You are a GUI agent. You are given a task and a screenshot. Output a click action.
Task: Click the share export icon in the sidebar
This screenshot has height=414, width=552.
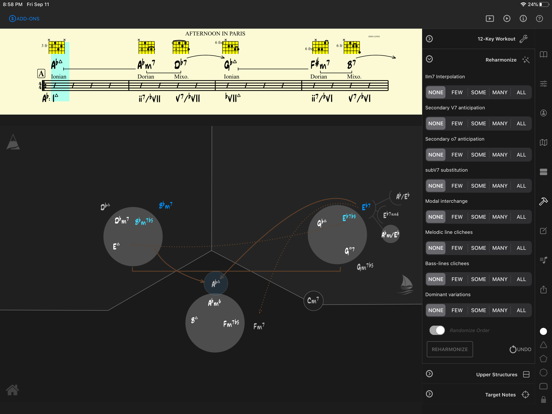(x=544, y=289)
